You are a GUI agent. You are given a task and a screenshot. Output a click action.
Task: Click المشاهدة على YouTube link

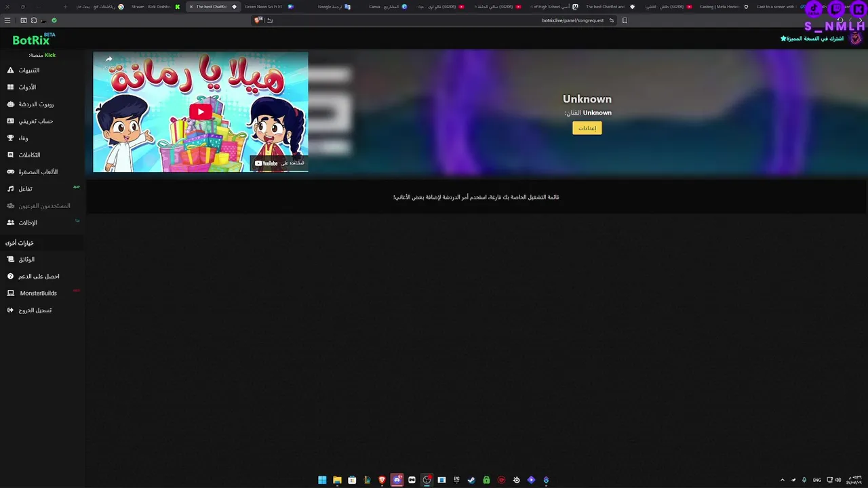coord(279,163)
